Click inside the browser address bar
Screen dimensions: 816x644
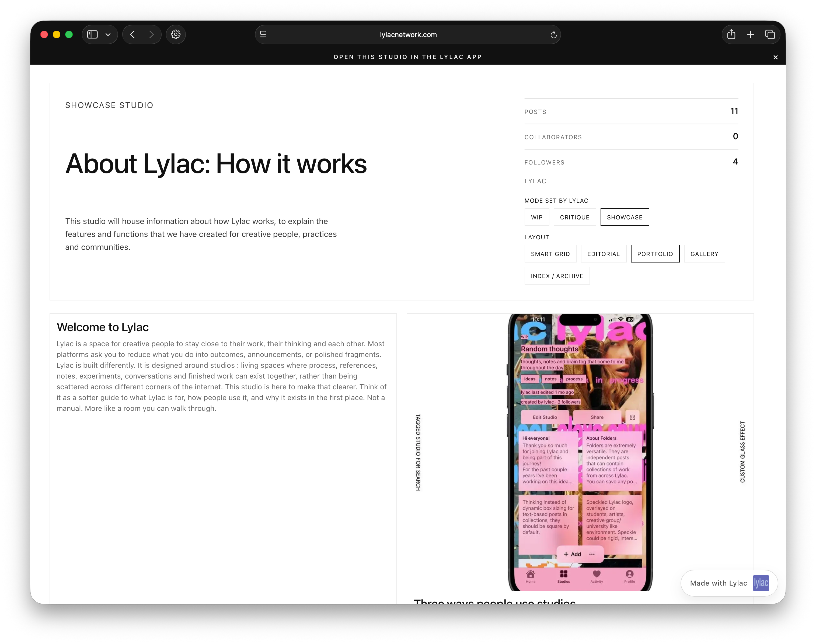point(408,34)
